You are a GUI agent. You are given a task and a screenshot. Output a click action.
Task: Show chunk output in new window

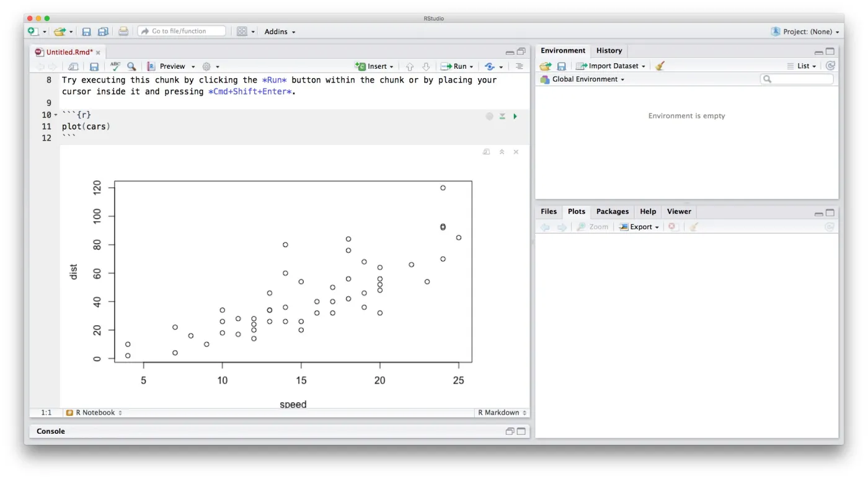coord(487,152)
